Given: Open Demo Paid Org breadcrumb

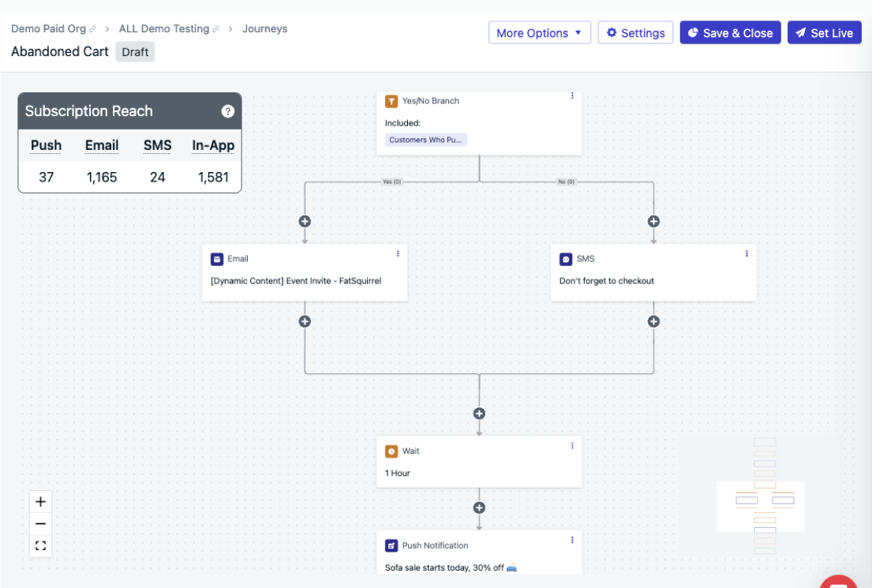Looking at the screenshot, I should [x=49, y=28].
